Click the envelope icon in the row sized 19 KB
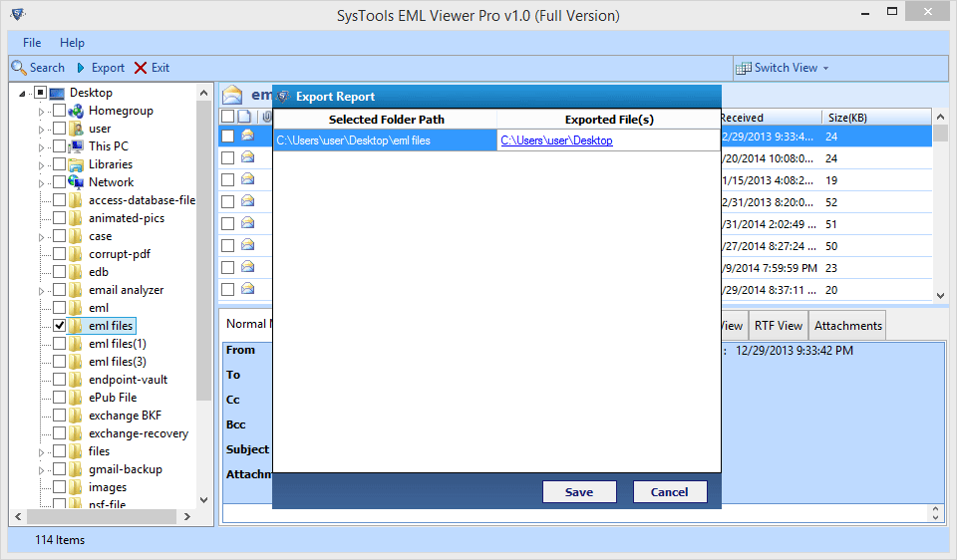 [247, 179]
